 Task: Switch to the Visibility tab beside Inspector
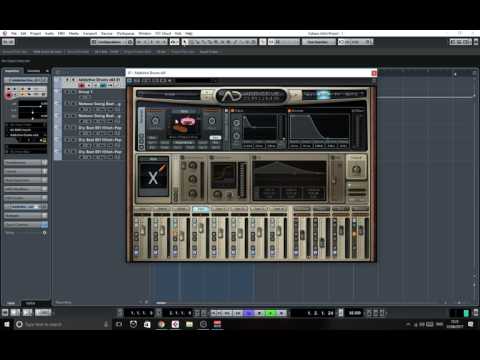click(33, 71)
